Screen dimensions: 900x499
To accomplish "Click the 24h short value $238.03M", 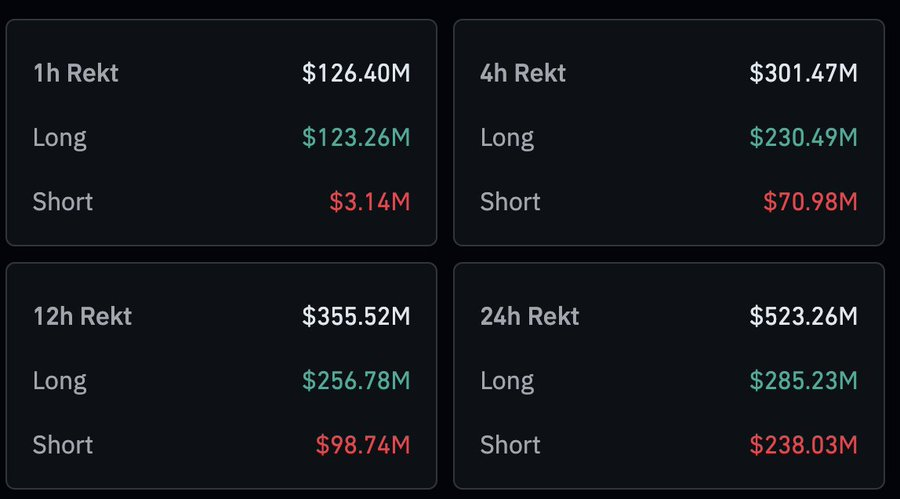I will [803, 445].
